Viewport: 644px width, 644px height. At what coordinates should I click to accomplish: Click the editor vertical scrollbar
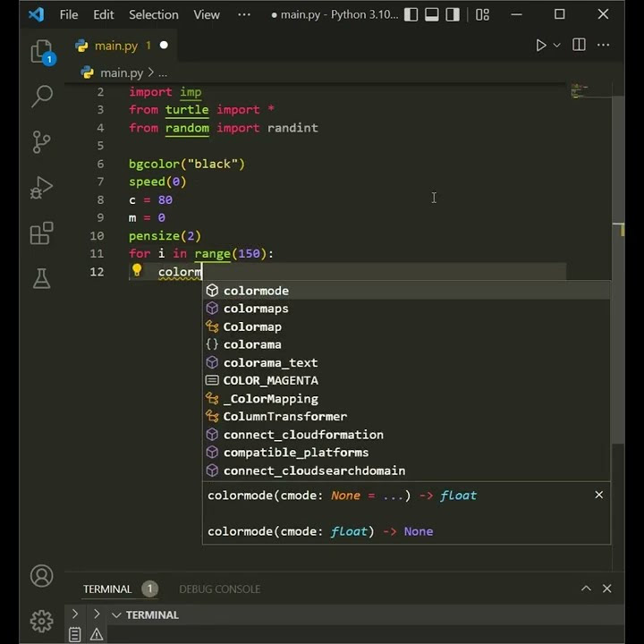[618, 269]
